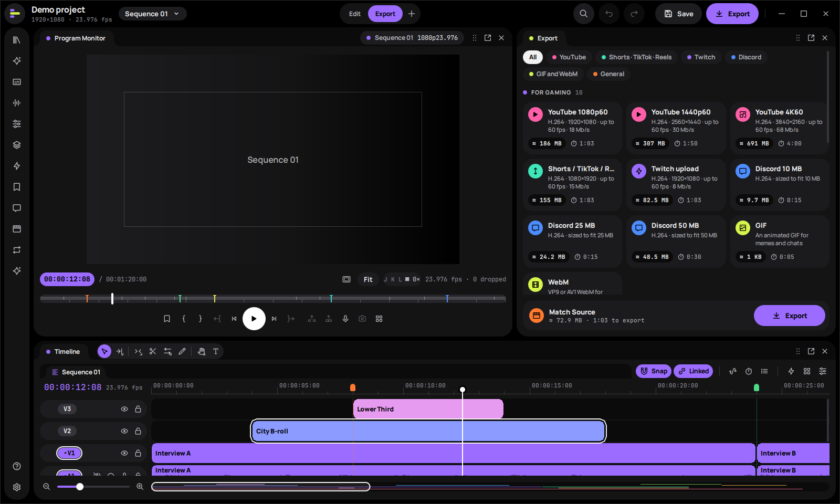Image resolution: width=840 pixels, height=504 pixels.
Task: Click Export beside Match Source
Action: tap(790, 316)
